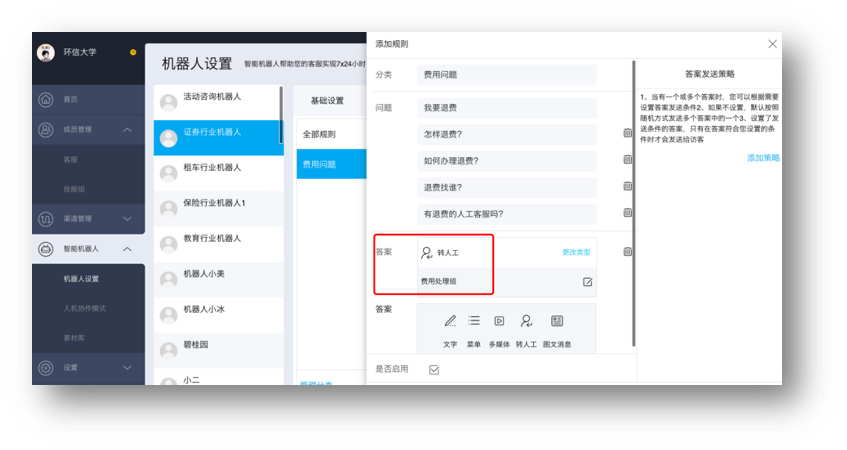The height and width of the screenshot is (450, 847).
Task: Open the 素材库 submenu item
Action: click(x=75, y=338)
